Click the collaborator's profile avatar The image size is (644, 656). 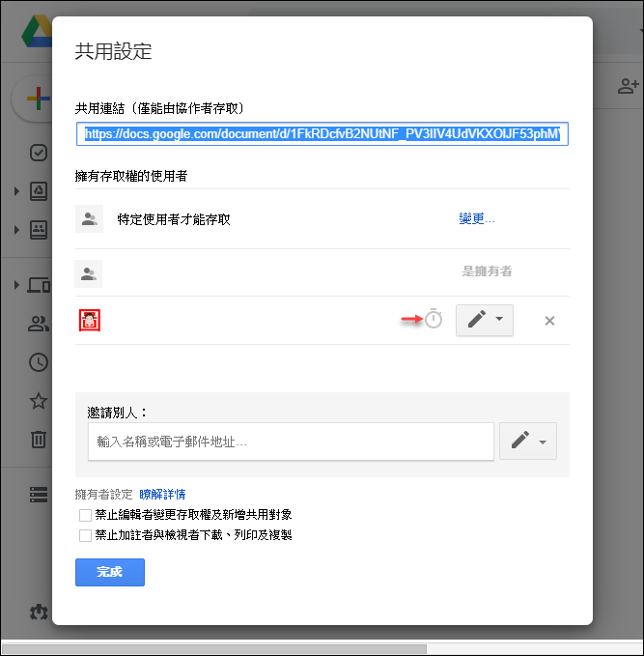tap(90, 321)
